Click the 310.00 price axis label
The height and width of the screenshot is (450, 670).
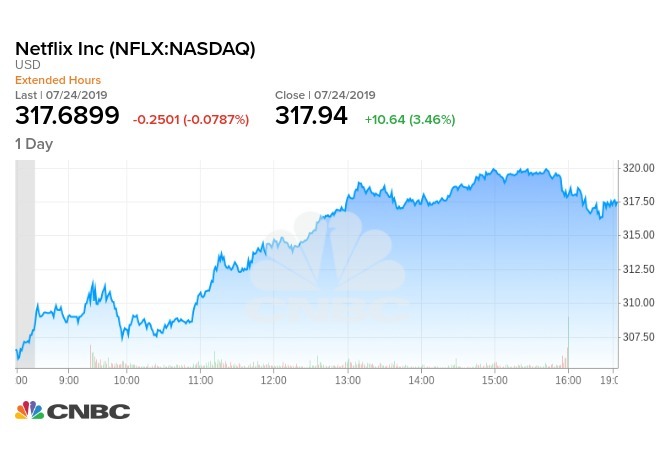(x=638, y=303)
